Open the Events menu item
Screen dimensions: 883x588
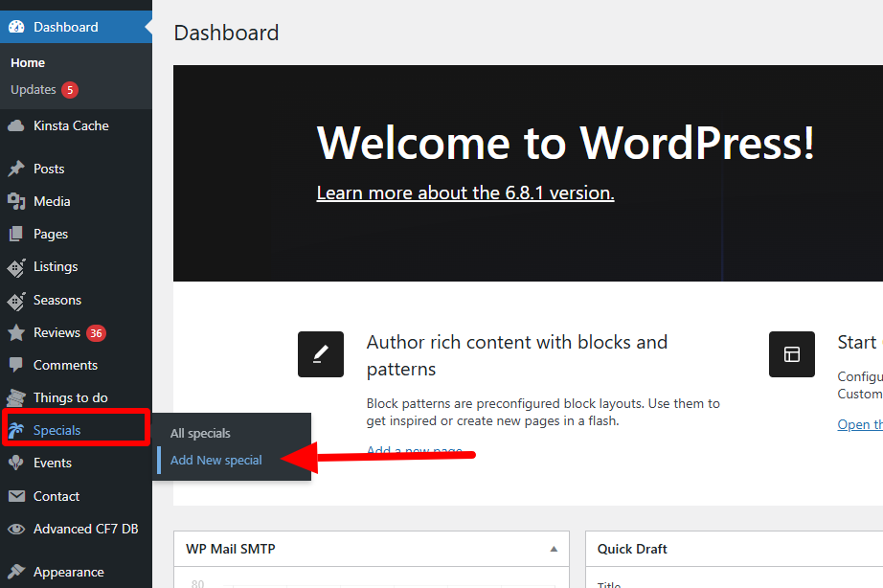click(53, 463)
